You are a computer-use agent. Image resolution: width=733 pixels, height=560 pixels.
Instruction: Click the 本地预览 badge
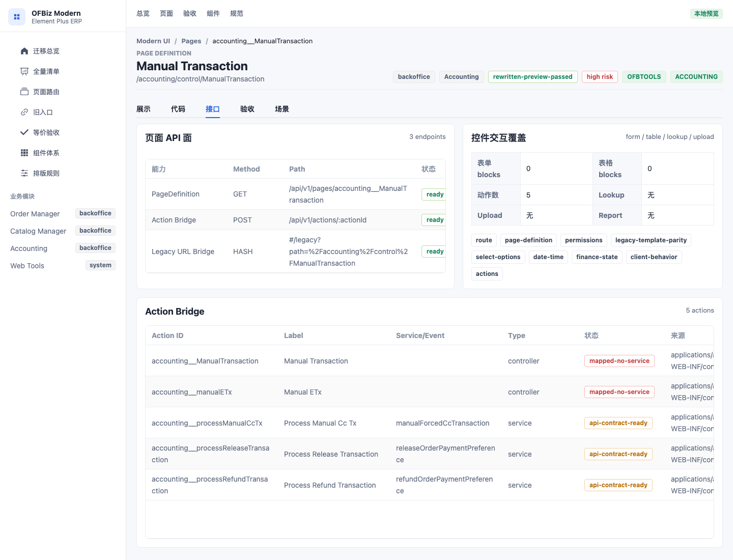click(x=707, y=14)
